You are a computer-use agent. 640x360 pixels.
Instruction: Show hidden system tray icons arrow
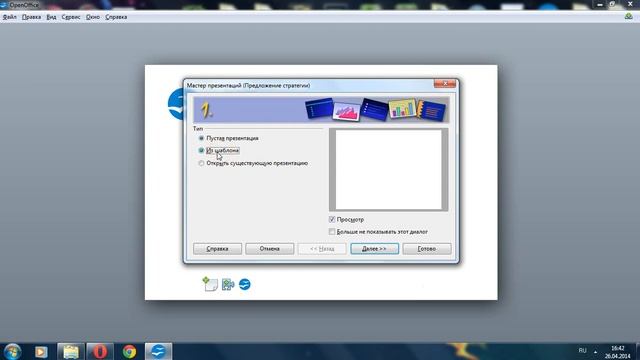(x=595, y=351)
